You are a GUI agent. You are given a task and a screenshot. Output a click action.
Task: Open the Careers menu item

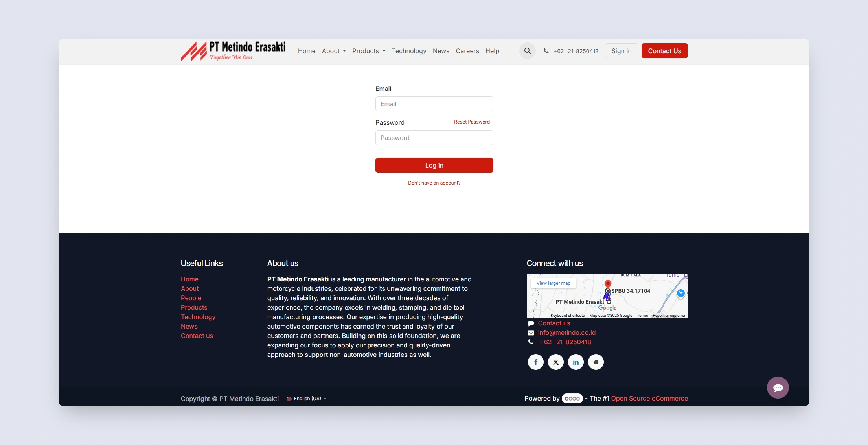click(x=467, y=51)
